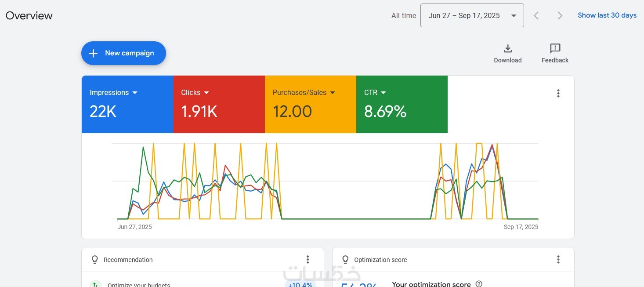The height and width of the screenshot is (287, 644).
Task: Go to previous date range arrow
Action: (x=536, y=15)
